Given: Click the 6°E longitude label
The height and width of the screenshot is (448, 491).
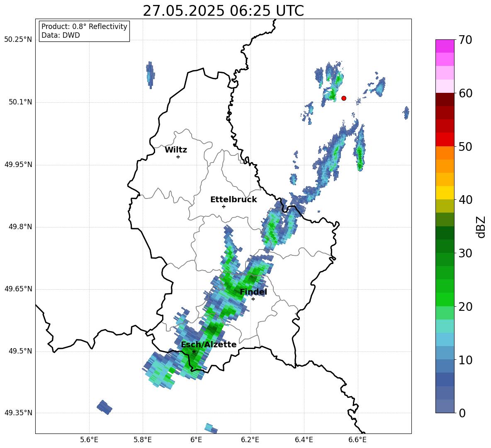Looking at the screenshot, I should point(196,440).
